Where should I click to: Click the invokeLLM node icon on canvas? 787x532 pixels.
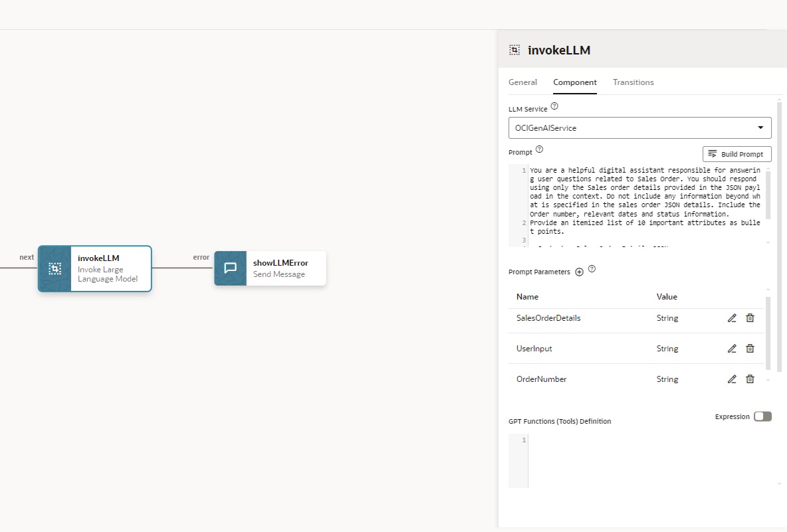click(55, 268)
